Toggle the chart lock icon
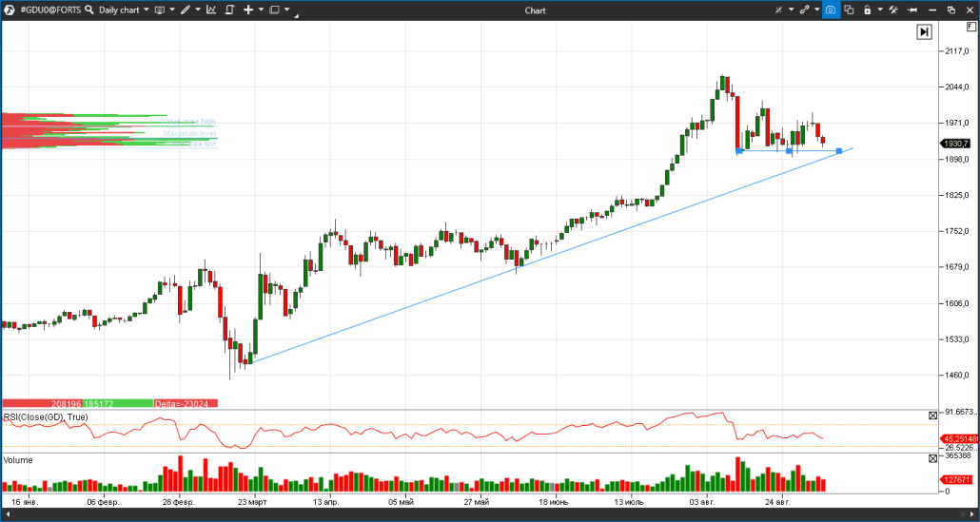 (867, 10)
